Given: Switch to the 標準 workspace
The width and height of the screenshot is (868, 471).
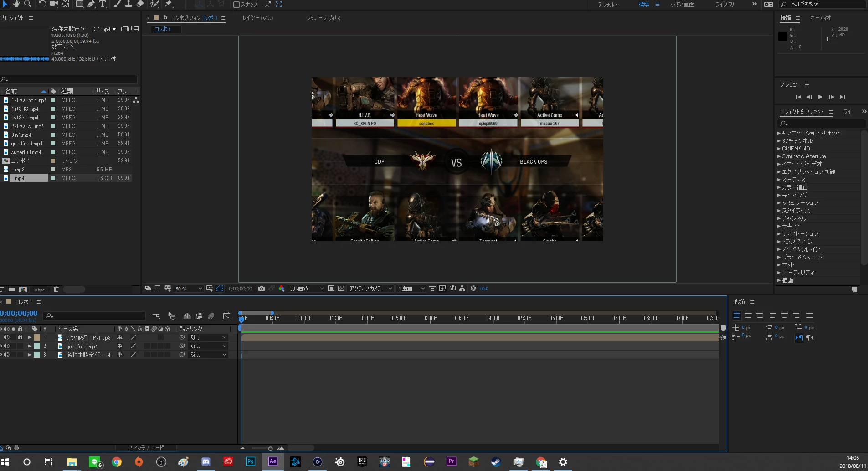Looking at the screenshot, I should [x=643, y=4].
